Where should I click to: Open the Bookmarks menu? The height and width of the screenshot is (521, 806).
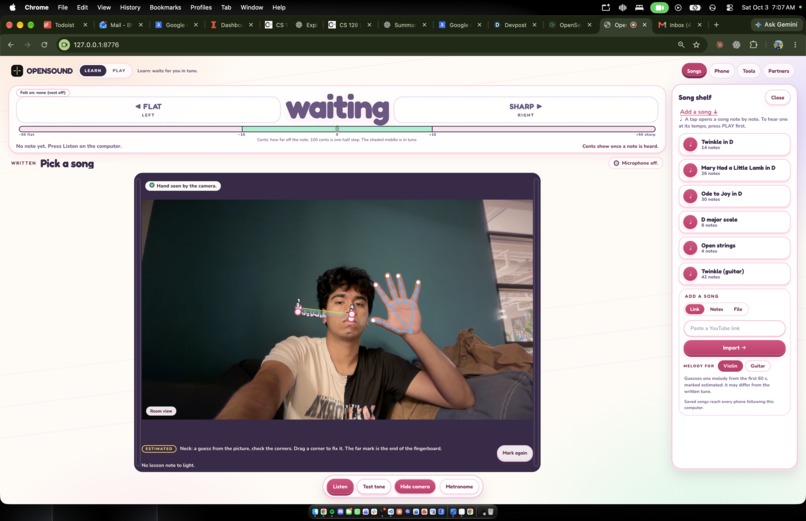(x=165, y=7)
